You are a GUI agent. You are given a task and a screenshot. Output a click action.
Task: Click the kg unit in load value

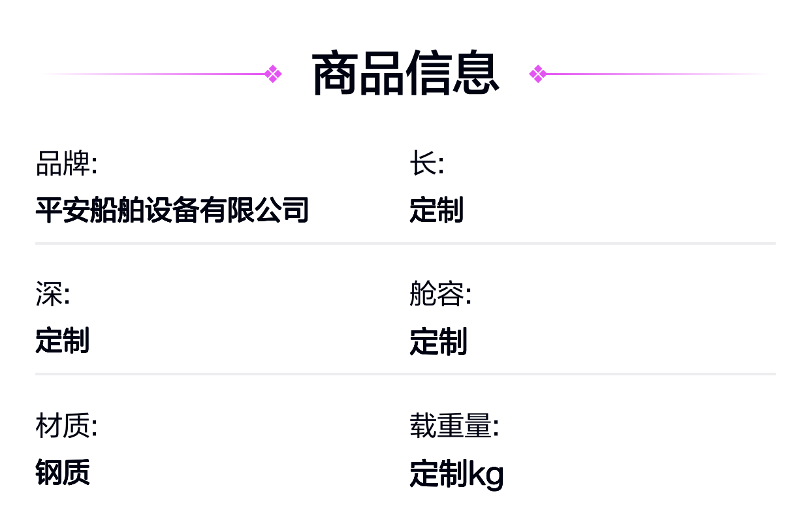point(486,475)
